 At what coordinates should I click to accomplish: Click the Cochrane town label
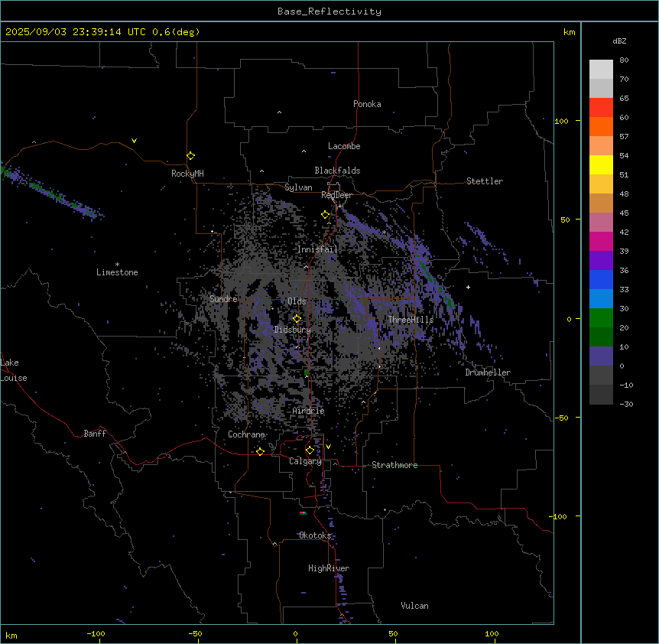[246, 434]
